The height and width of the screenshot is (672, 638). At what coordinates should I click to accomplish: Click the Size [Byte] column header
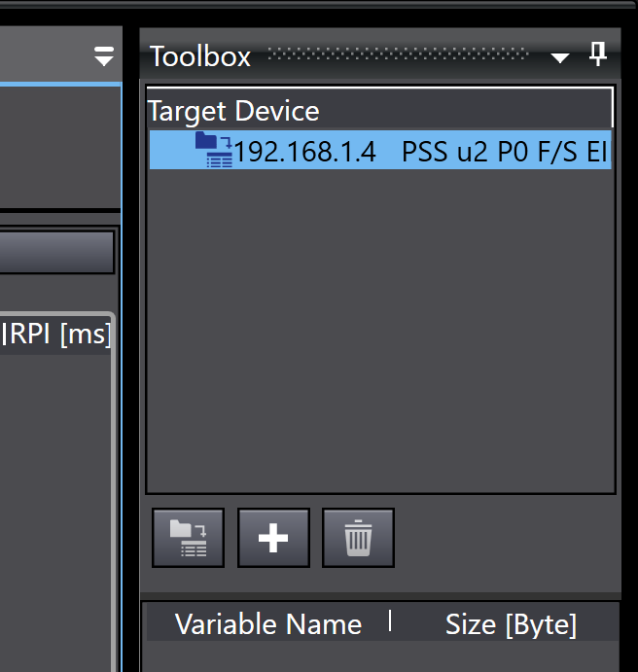click(511, 624)
